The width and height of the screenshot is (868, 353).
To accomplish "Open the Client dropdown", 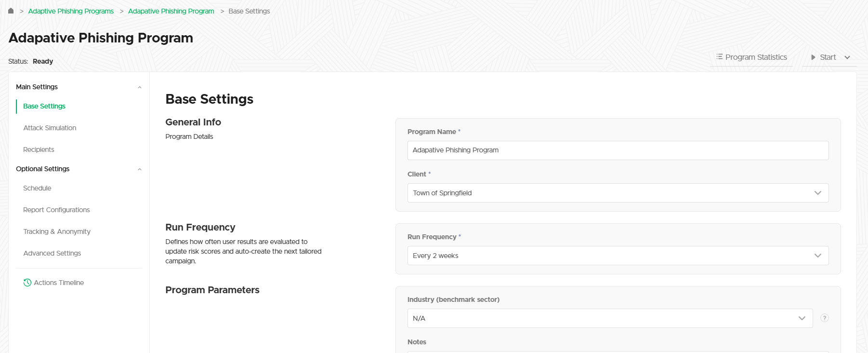I will click(x=618, y=193).
